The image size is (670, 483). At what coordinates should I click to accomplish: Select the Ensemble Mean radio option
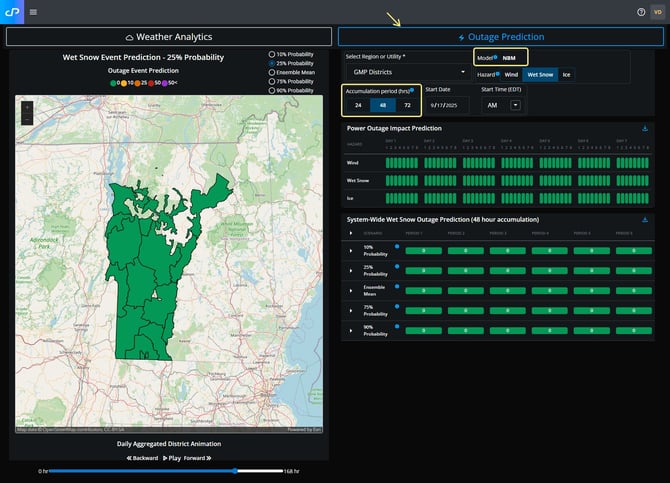tap(272, 72)
